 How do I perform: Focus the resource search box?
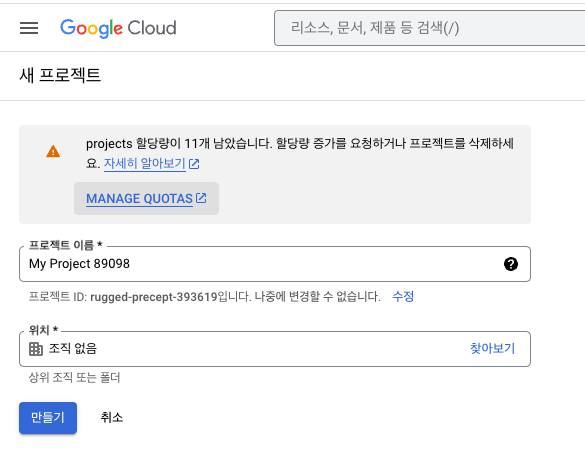tap(429, 28)
